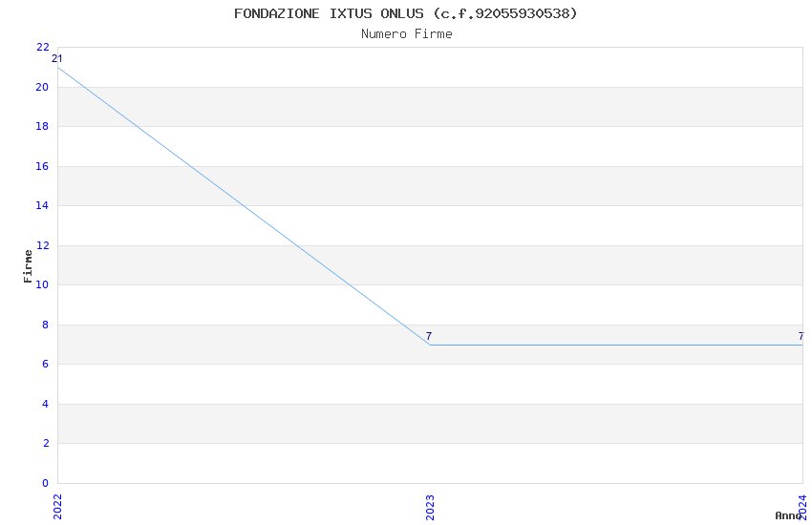
Task: Click y-axis tick value 18
Action: tap(42, 126)
